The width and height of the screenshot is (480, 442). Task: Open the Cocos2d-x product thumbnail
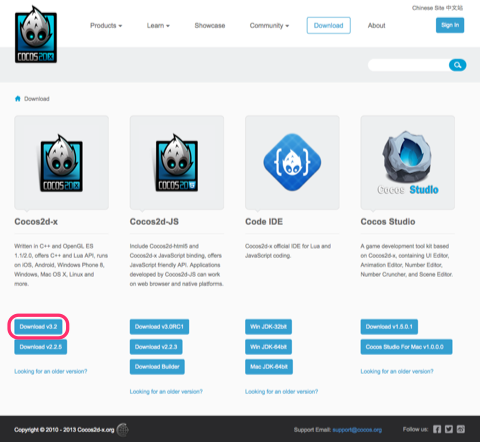(x=61, y=163)
